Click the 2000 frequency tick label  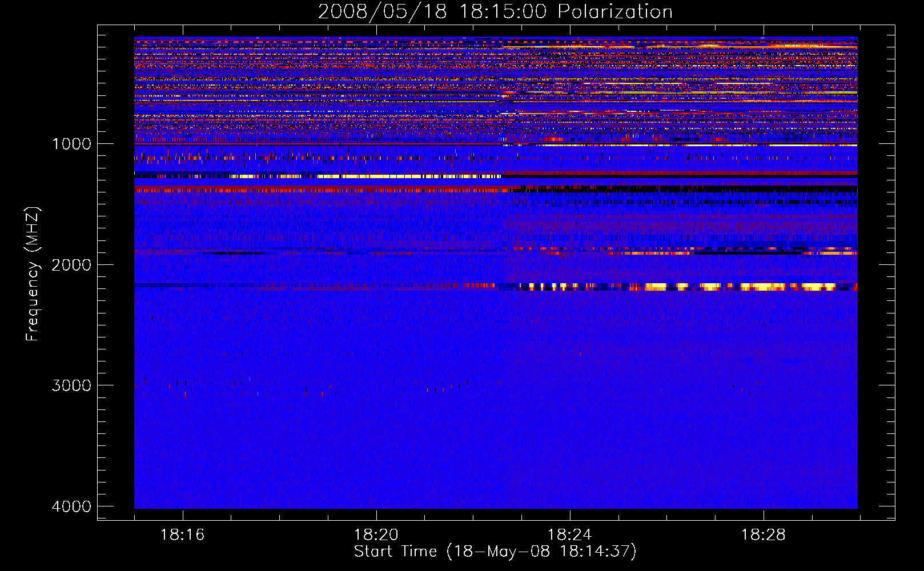(x=71, y=265)
